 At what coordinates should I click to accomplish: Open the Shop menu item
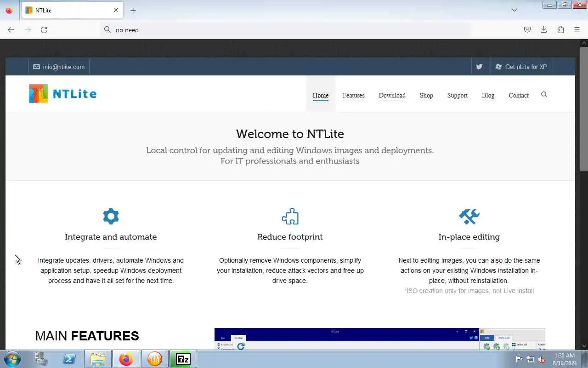(426, 95)
